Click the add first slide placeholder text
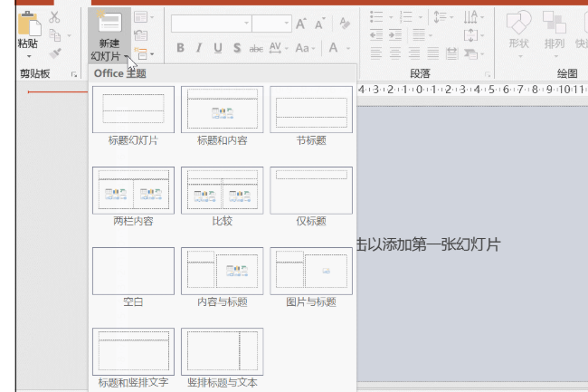This screenshot has width=588, height=392. pos(429,244)
